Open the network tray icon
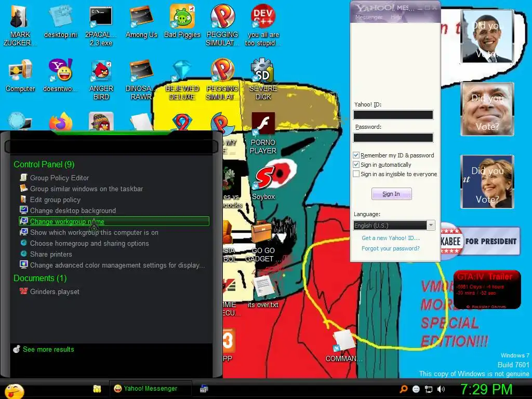Screen dimensions: 532x399 coord(429,389)
